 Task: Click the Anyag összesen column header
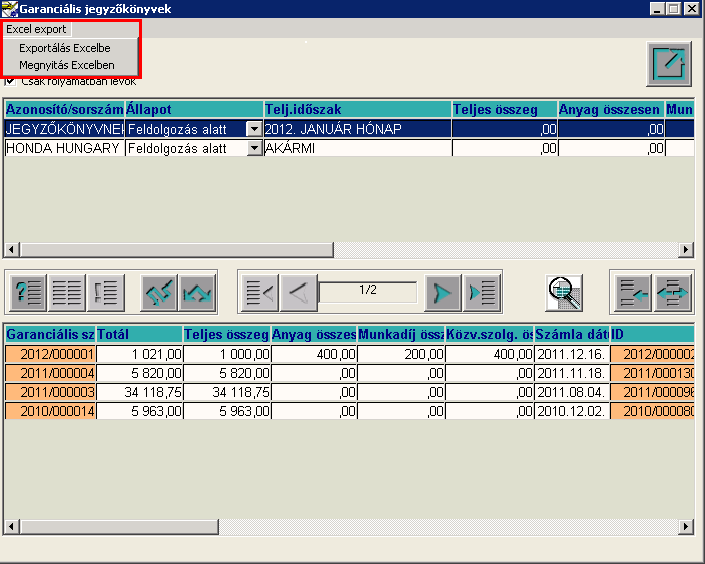(x=611, y=109)
